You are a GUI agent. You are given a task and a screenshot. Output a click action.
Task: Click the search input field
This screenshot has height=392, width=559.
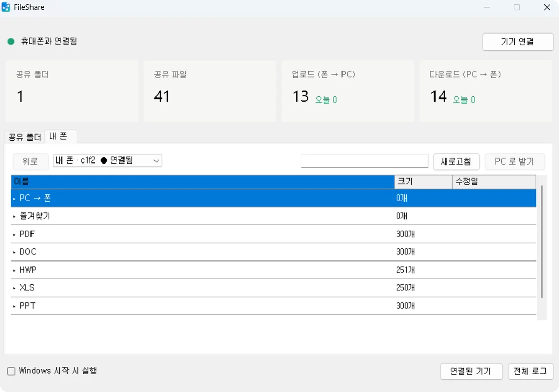click(x=364, y=161)
